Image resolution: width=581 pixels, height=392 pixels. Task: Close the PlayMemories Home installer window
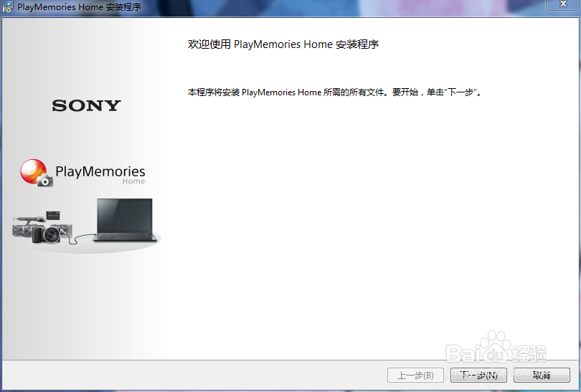coord(563,4)
